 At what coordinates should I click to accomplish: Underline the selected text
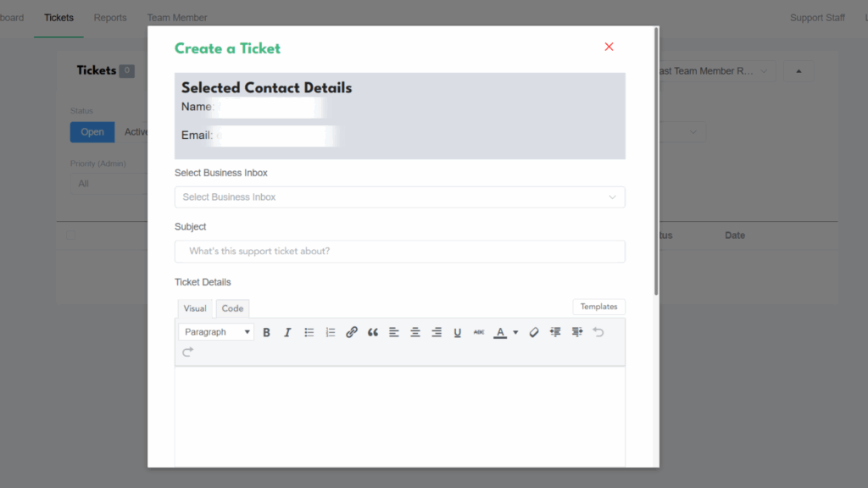pyautogui.click(x=458, y=333)
